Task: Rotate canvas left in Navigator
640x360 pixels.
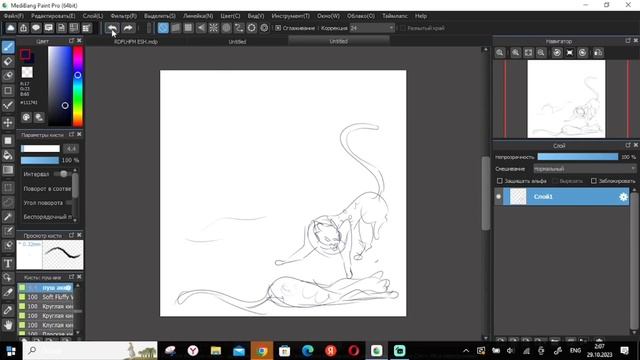Action: click(x=557, y=52)
